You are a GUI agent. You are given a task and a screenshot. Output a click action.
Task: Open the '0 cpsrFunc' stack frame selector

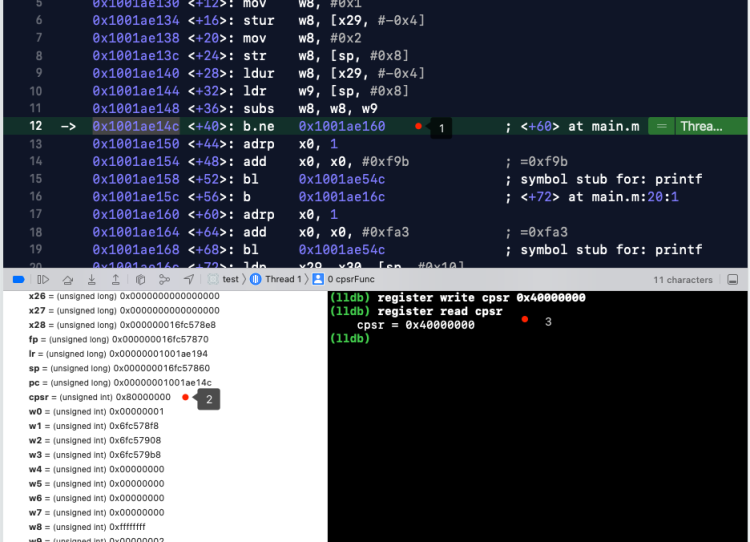tap(355, 280)
